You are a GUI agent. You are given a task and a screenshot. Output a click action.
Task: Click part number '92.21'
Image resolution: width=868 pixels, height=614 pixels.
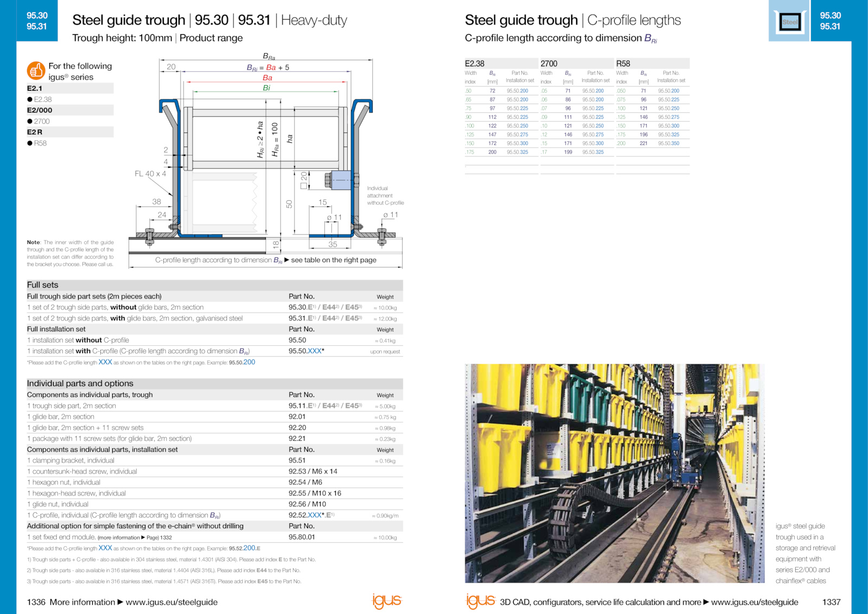[297, 439]
